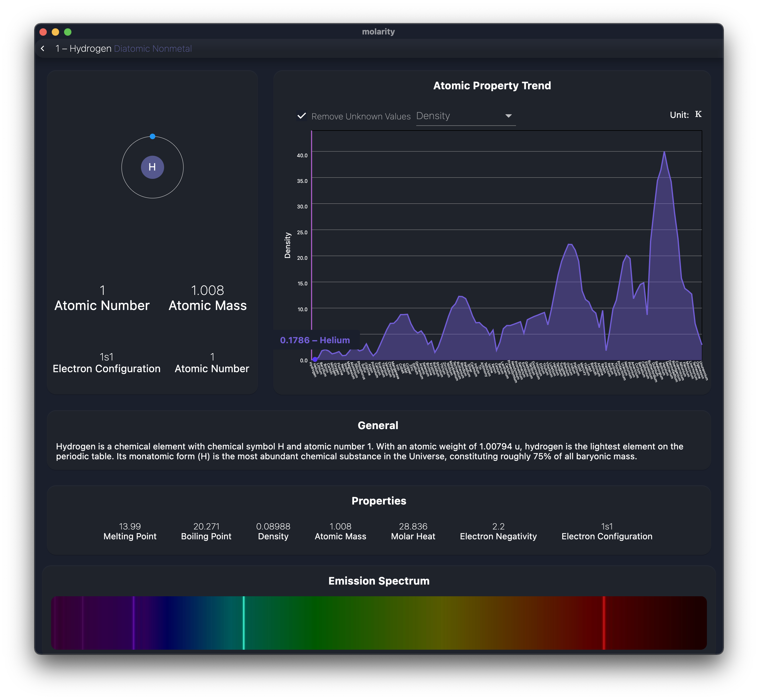Image resolution: width=758 pixels, height=700 pixels.
Task: Click the Diatomic Nonmetal category label
Action: click(153, 49)
